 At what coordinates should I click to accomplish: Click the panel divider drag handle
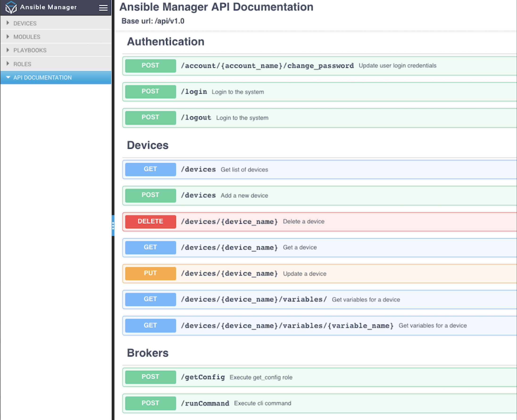click(x=113, y=225)
